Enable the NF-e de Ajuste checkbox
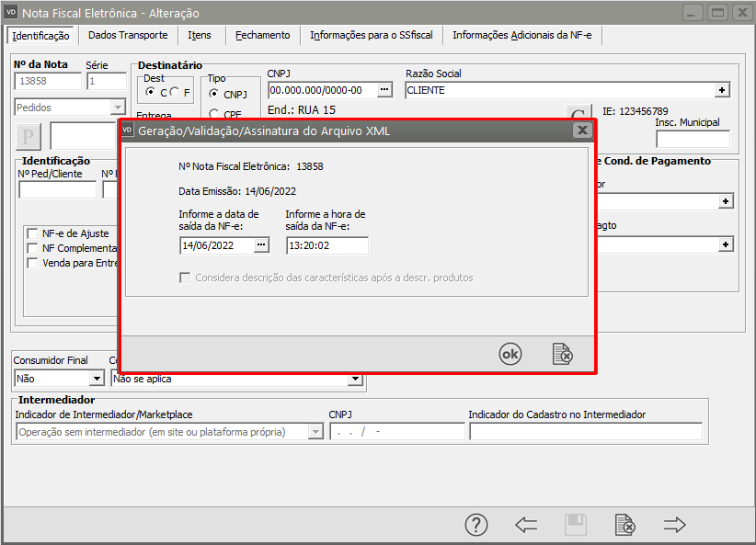 (x=33, y=233)
